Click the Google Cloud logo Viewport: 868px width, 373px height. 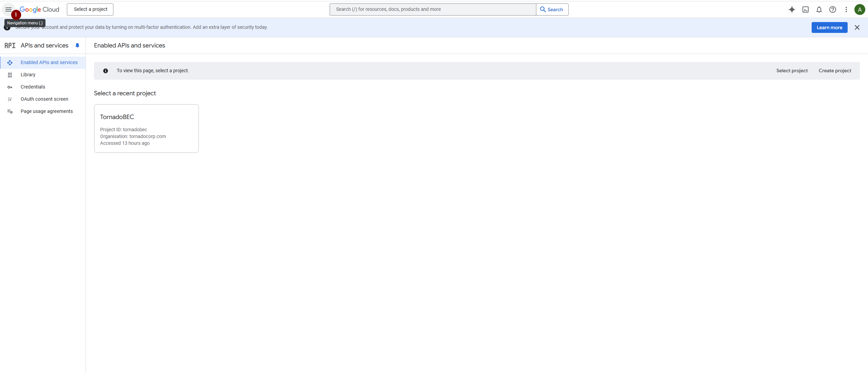[x=39, y=9]
